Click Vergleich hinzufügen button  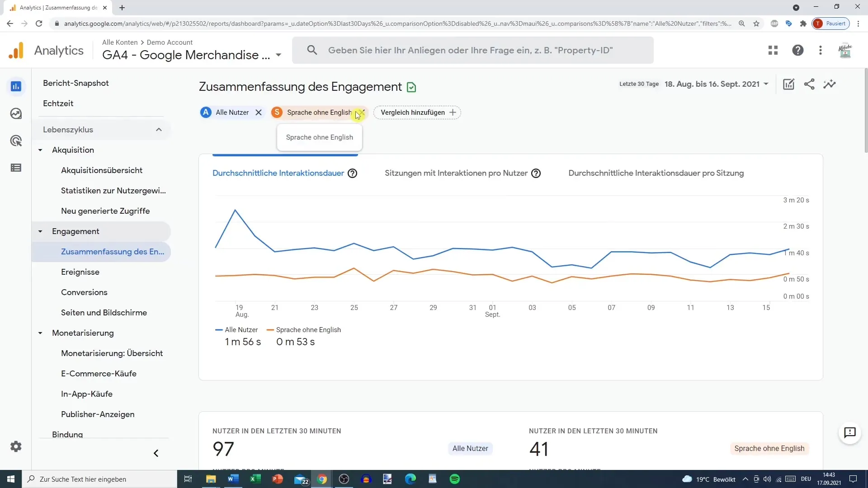point(418,113)
